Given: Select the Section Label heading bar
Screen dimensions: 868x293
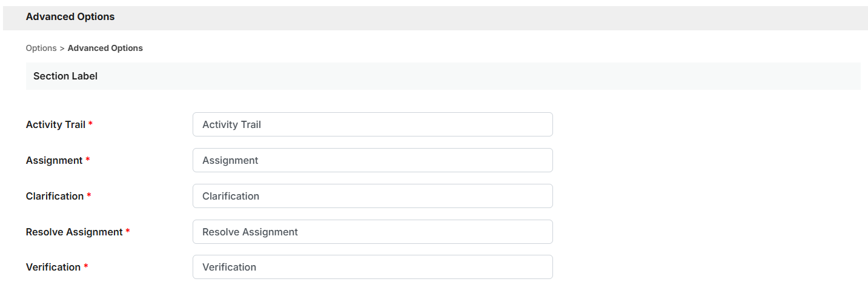Looking at the screenshot, I should [443, 76].
